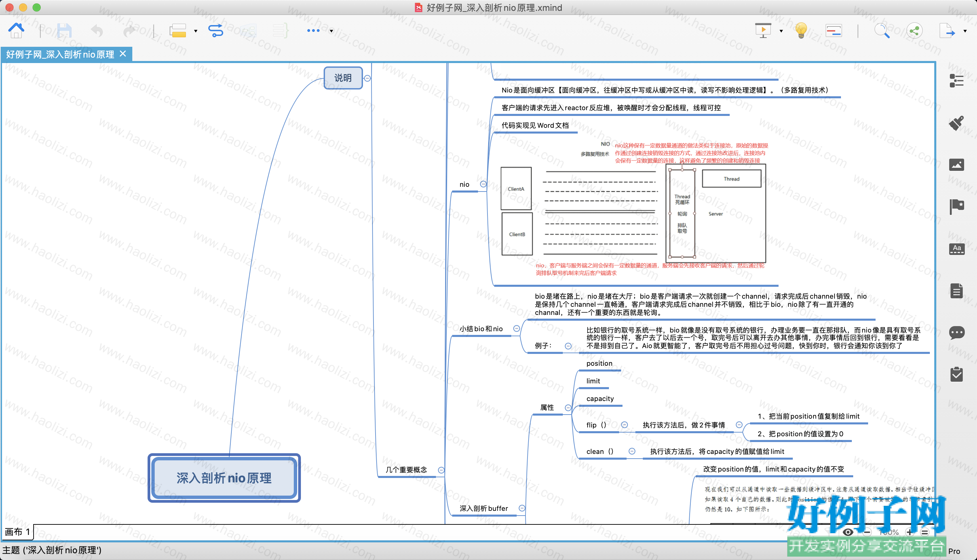Image resolution: width=977 pixels, height=560 pixels.
Task: Select topic 1、把当前position值复制给limit
Action: pos(808,416)
